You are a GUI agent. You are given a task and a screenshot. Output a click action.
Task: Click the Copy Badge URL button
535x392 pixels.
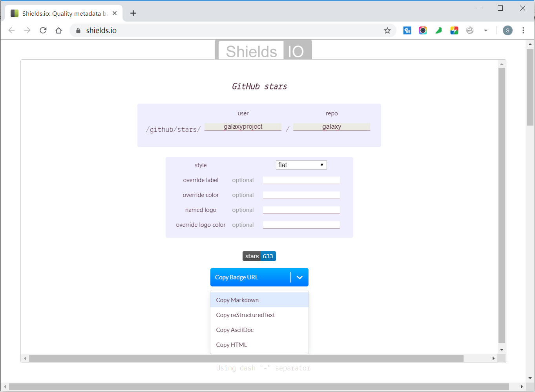(250, 277)
